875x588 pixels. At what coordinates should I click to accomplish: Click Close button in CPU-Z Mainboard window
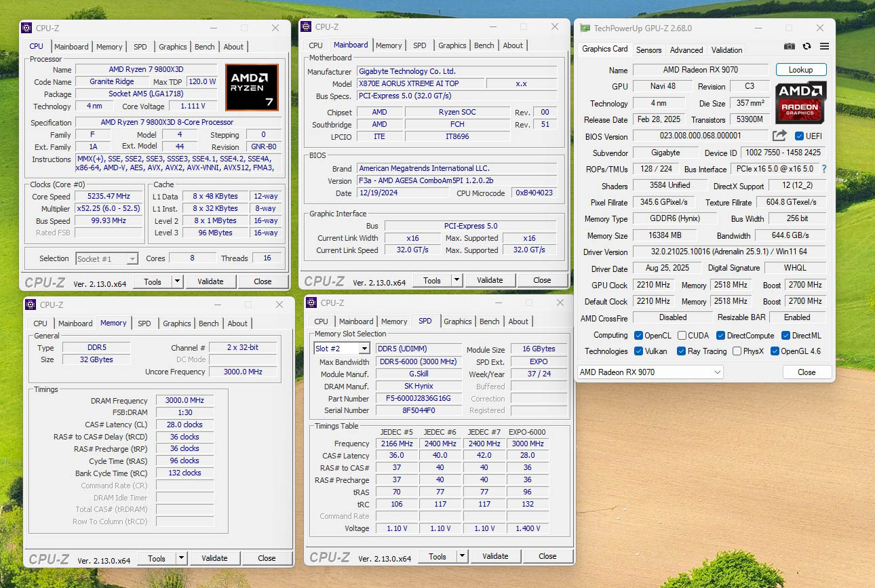(x=542, y=280)
